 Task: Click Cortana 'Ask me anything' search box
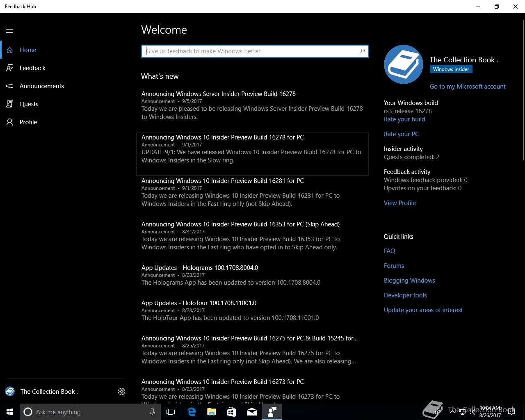point(89,412)
